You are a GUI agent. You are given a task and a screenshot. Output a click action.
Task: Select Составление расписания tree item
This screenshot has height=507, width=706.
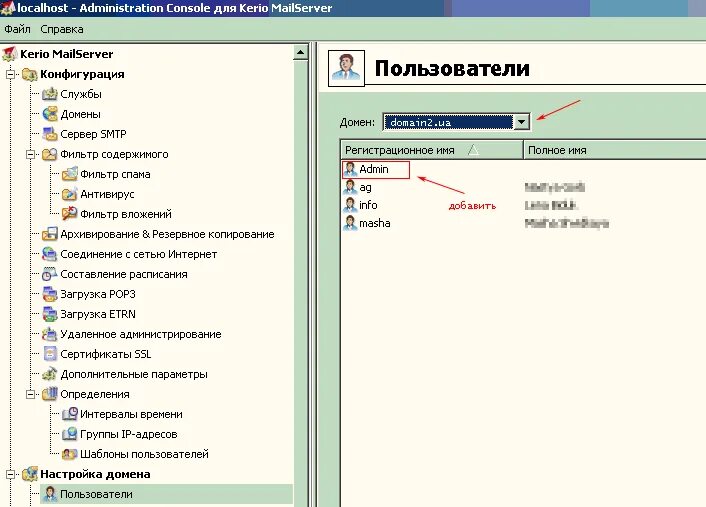[x=124, y=274]
